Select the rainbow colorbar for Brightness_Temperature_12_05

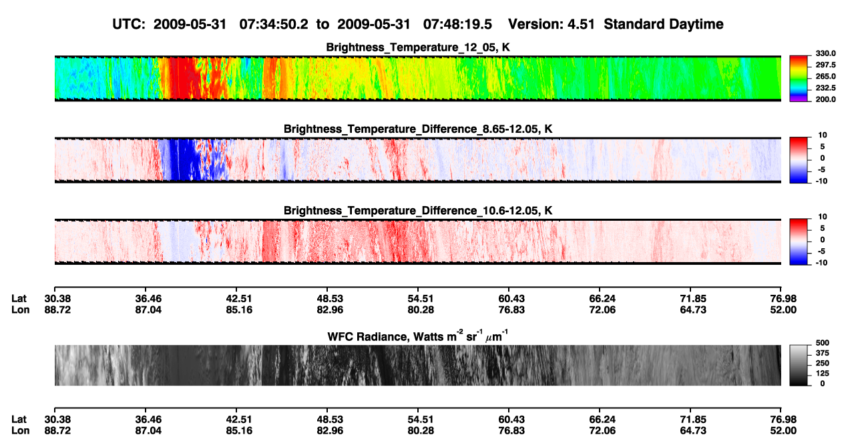799,78
